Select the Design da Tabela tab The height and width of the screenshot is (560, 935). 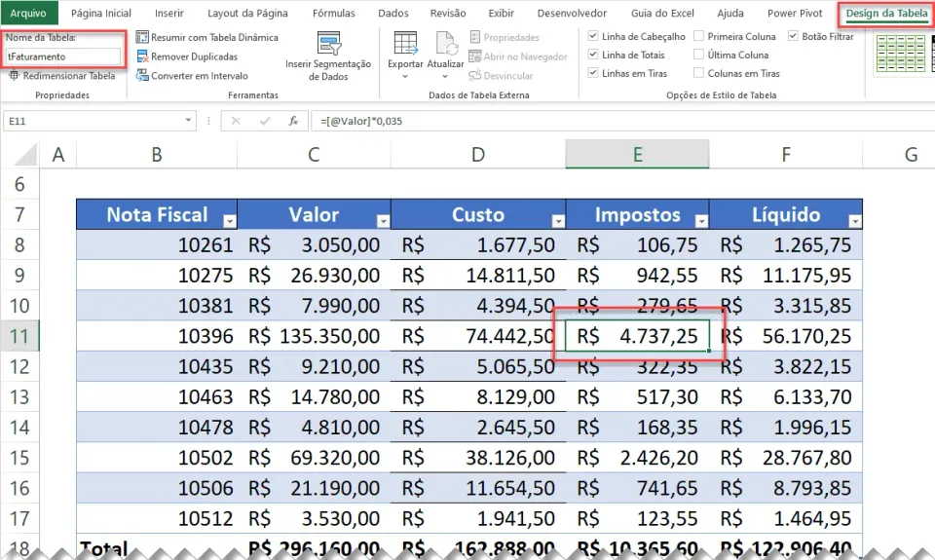(886, 13)
